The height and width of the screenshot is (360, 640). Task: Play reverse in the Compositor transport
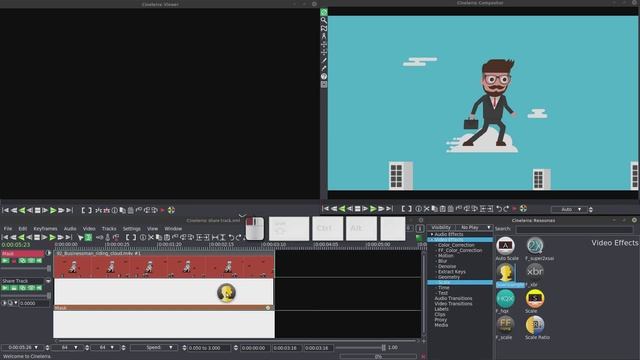click(342, 209)
